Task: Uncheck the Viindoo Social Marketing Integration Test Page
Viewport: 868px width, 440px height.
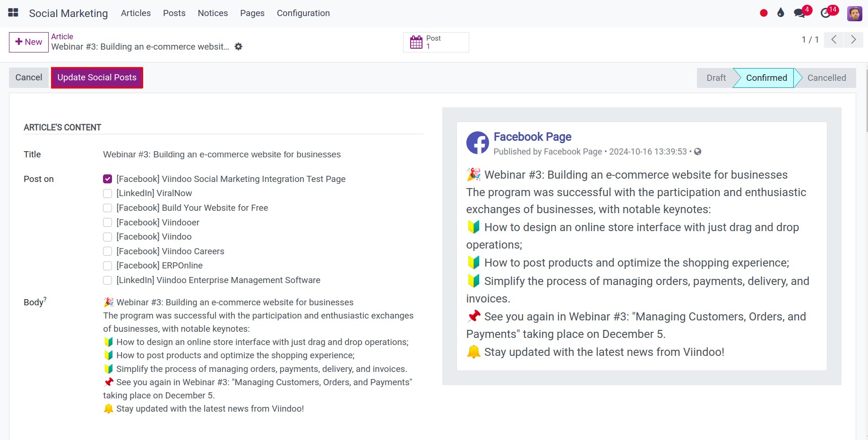Action: tap(107, 179)
